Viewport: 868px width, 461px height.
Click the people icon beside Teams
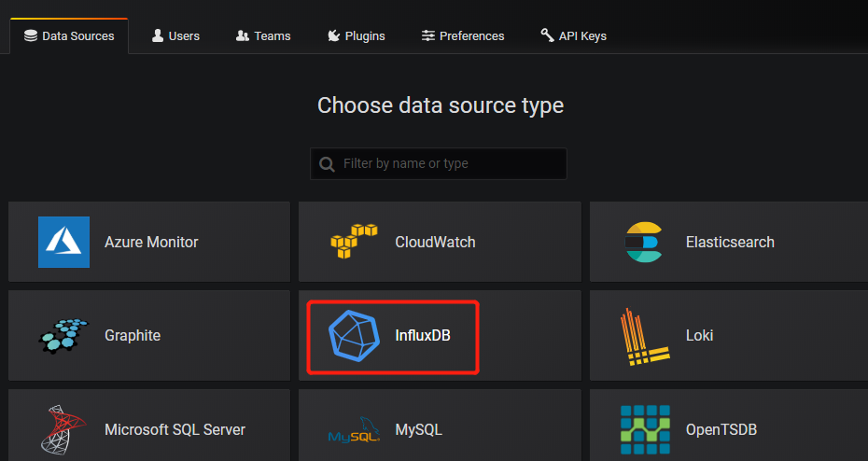pyautogui.click(x=243, y=36)
